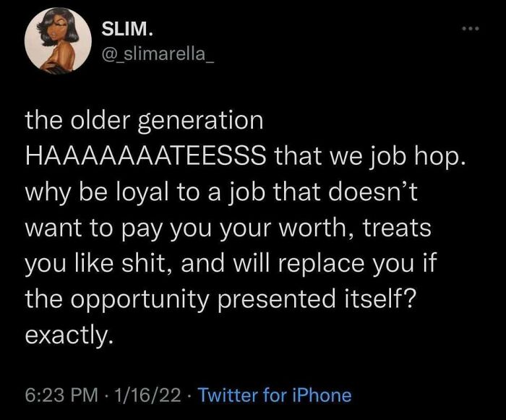Click the @_slimarella_ handle
The width and height of the screenshot is (506, 420).
pos(157,53)
